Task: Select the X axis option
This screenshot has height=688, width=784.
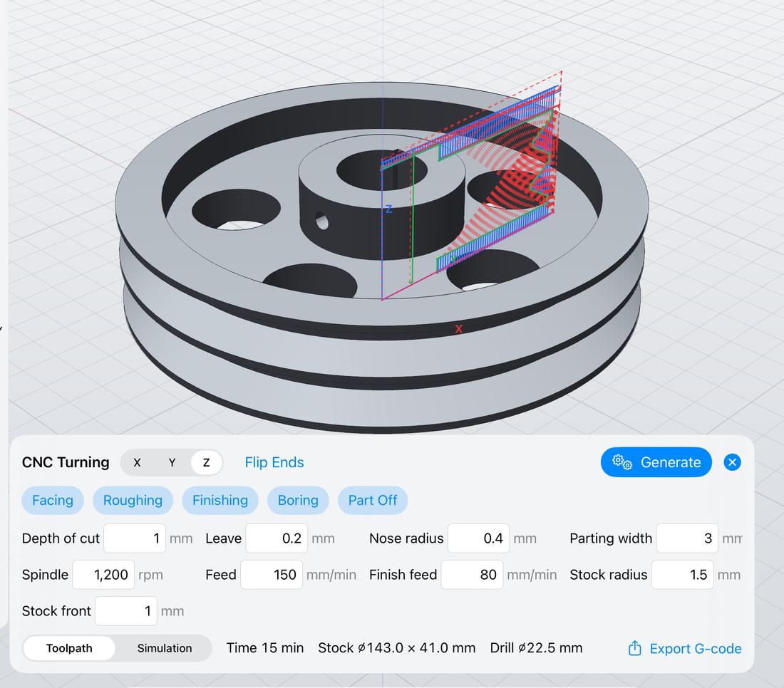Action: 137,463
